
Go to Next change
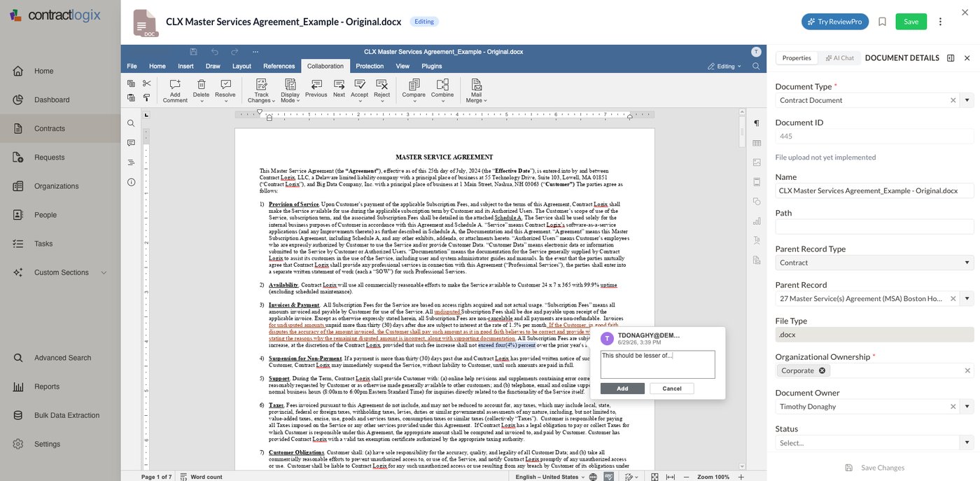coord(339,88)
